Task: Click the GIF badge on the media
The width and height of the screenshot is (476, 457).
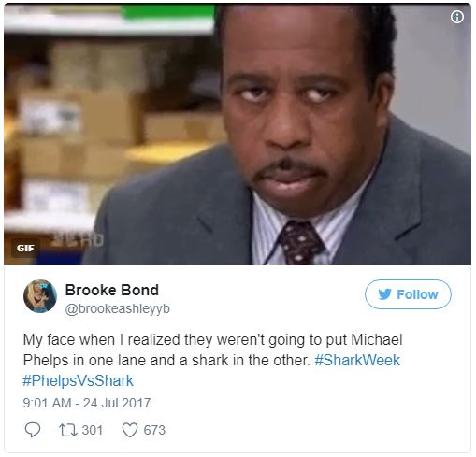Action: tap(25, 248)
